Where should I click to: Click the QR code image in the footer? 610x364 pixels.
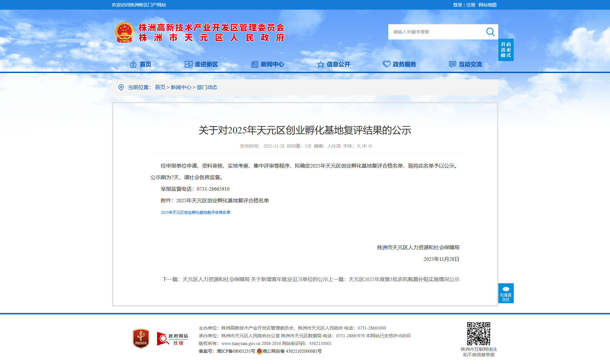pos(478,333)
